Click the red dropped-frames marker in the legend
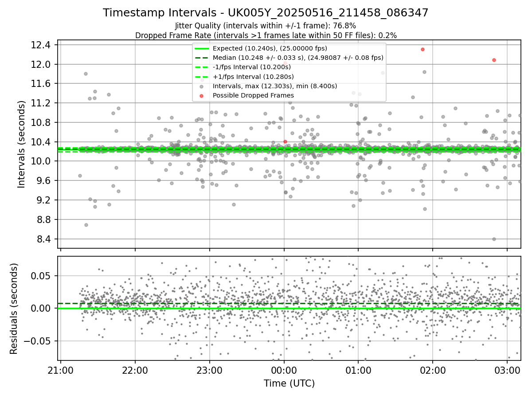This screenshot has width=532, height=399. [202, 96]
